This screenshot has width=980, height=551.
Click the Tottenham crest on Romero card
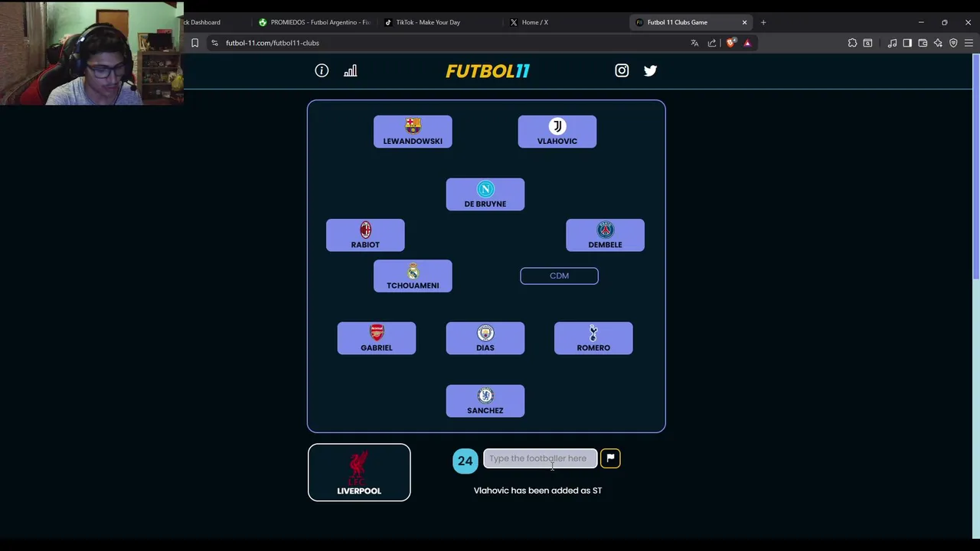[593, 332]
